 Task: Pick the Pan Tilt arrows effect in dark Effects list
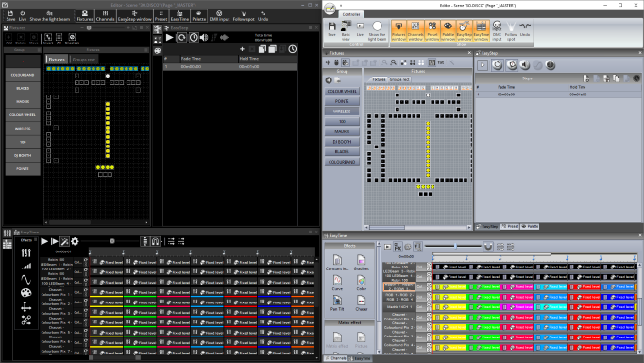coord(25,306)
